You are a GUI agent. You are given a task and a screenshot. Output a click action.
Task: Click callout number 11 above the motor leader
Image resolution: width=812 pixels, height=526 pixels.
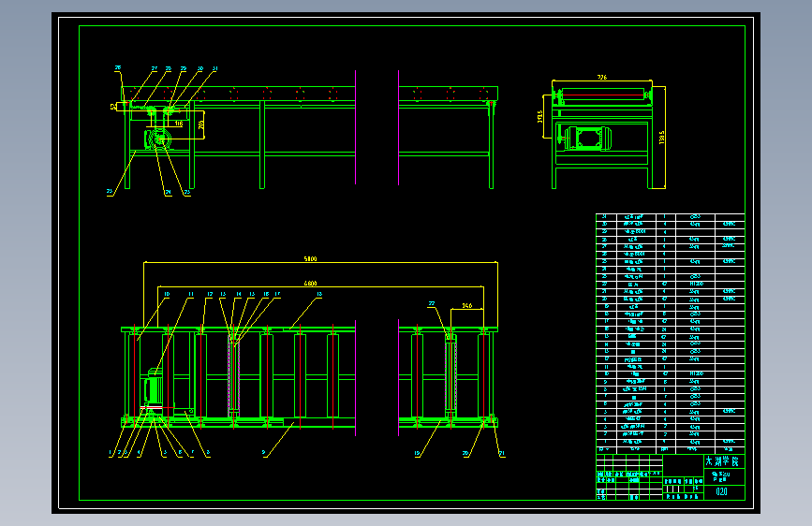point(190,294)
